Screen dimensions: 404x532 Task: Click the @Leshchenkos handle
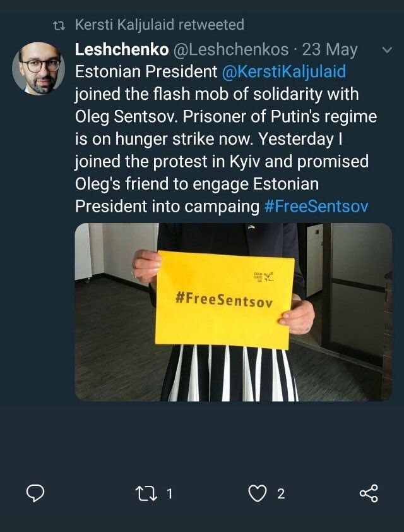point(230,49)
